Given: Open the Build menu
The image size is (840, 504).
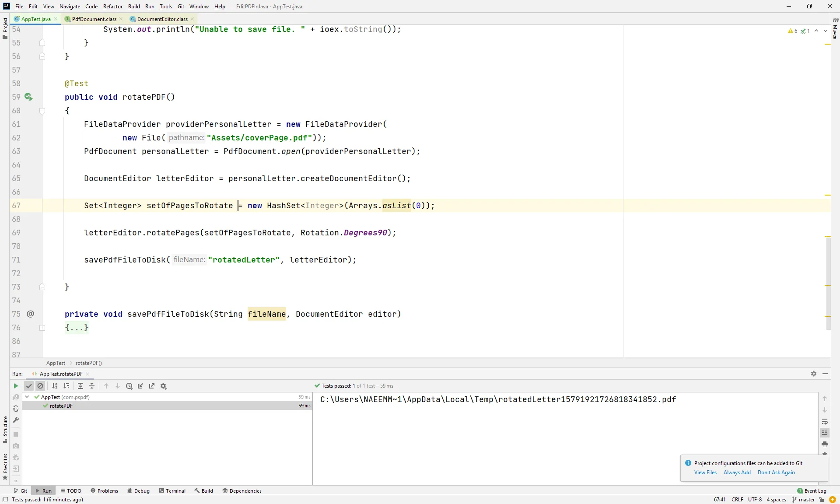Looking at the screenshot, I should tap(134, 6).
